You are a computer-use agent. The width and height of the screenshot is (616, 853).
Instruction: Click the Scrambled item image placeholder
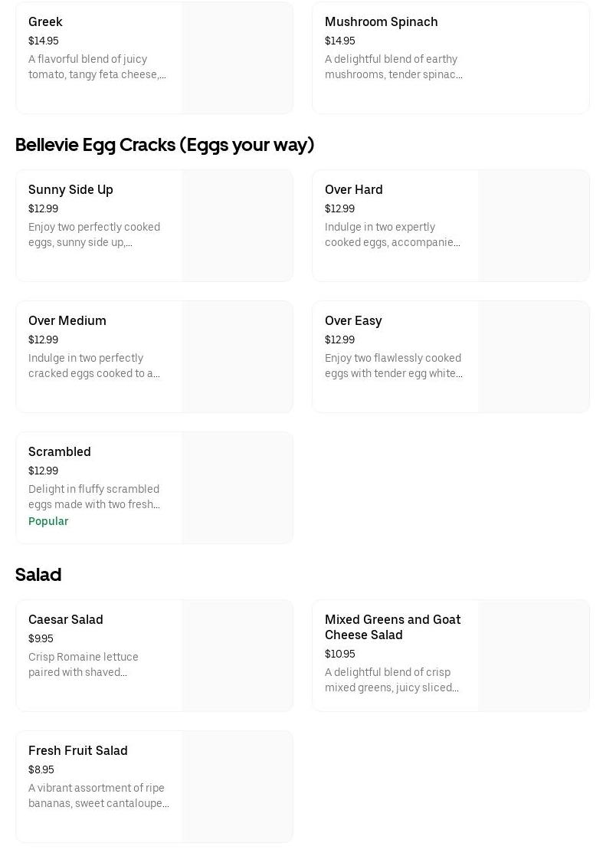tap(237, 488)
